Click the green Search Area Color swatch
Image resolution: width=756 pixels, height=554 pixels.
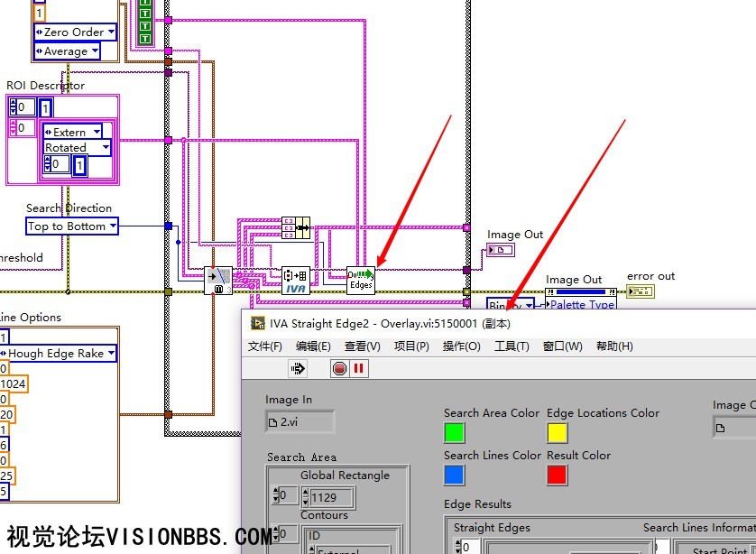coord(456,434)
